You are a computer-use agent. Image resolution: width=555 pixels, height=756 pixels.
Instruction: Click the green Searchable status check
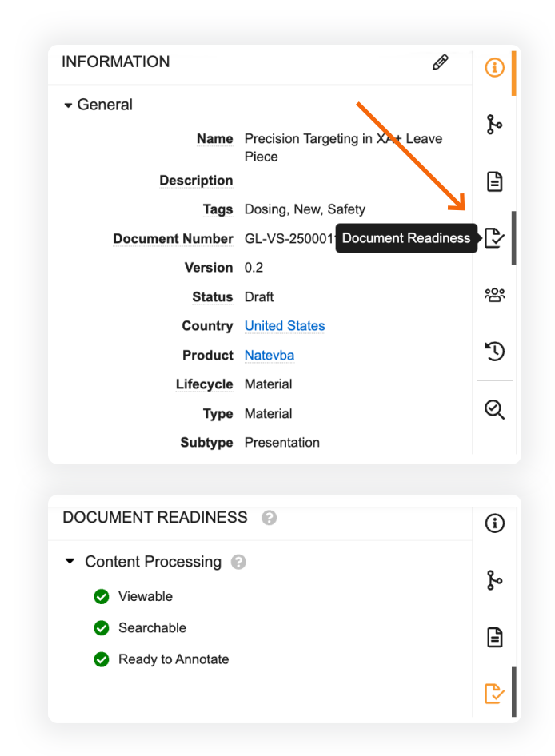point(101,628)
